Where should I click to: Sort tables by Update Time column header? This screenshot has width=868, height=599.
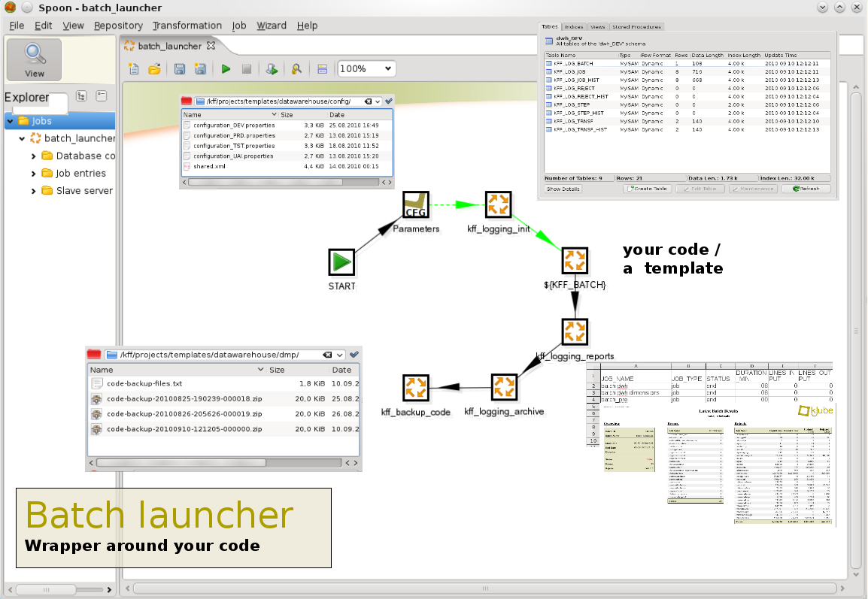781,56
